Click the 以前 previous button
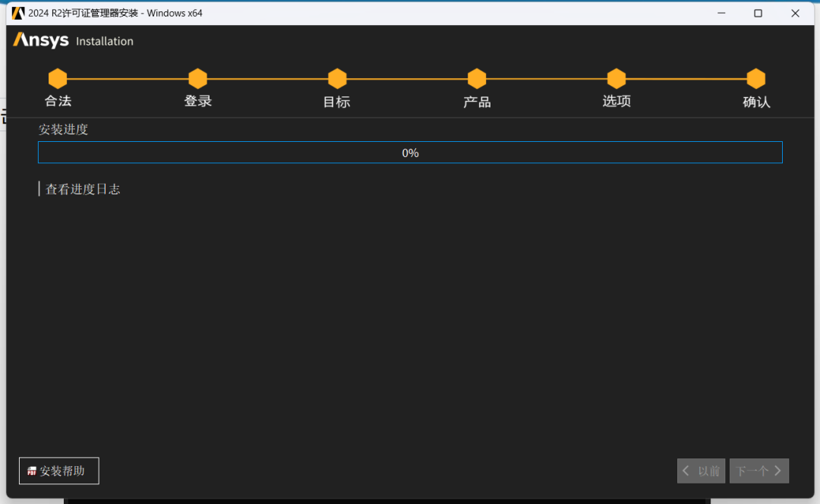Screen dimensions: 820x504 [702, 471]
